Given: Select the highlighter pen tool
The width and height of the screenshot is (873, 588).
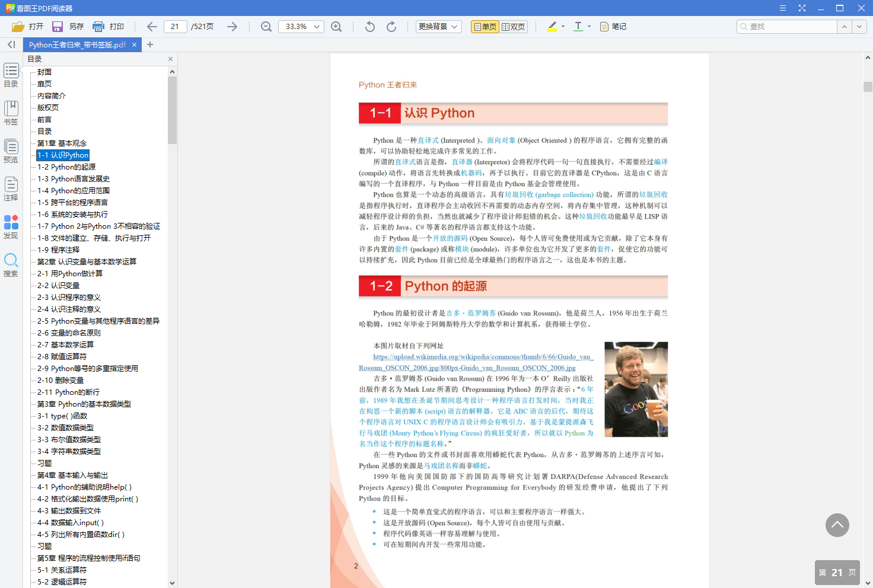Looking at the screenshot, I should click(552, 27).
